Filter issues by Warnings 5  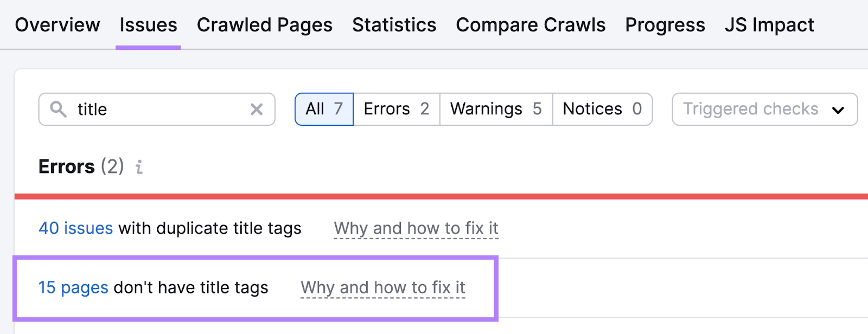(495, 109)
